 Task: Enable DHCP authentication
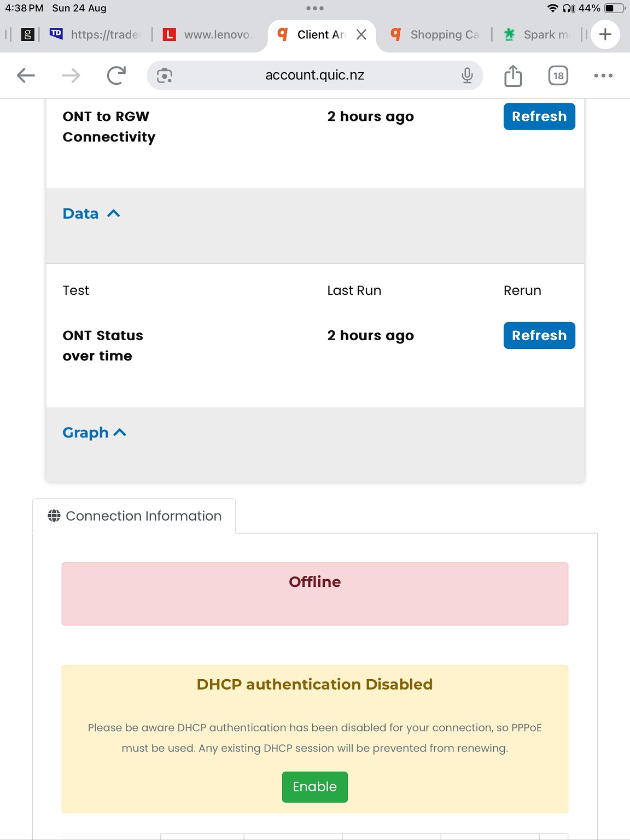[x=314, y=786]
